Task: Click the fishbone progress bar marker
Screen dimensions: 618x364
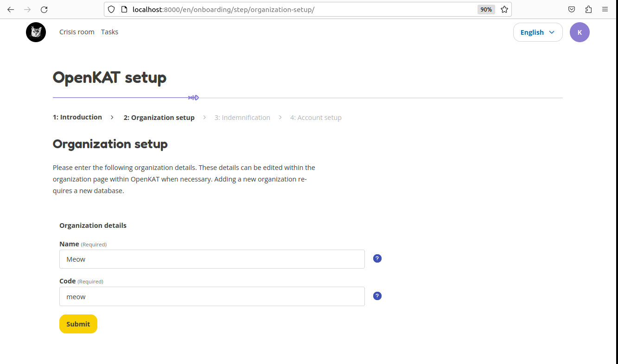Action: (x=193, y=98)
